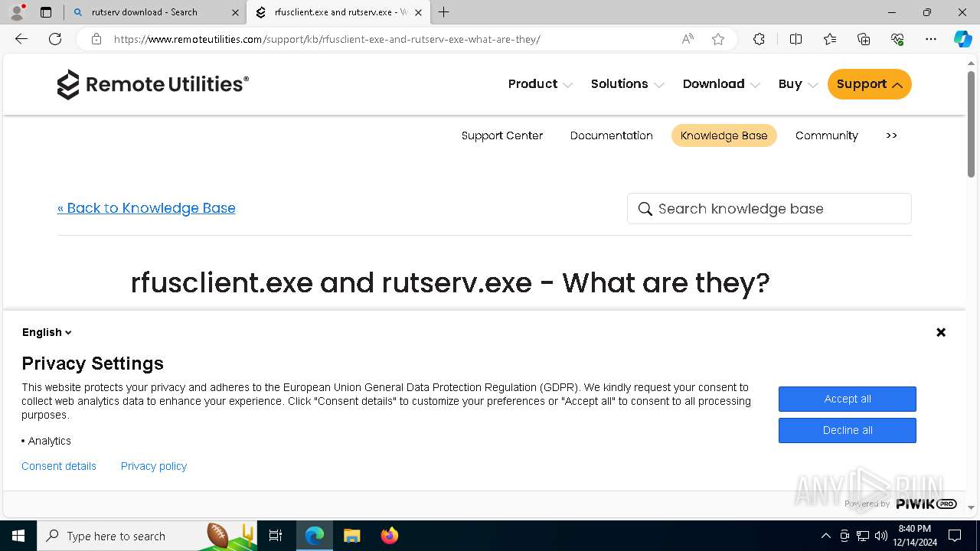Open Privacy policy link
Screen dimensions: 980x551
[154, 466]
